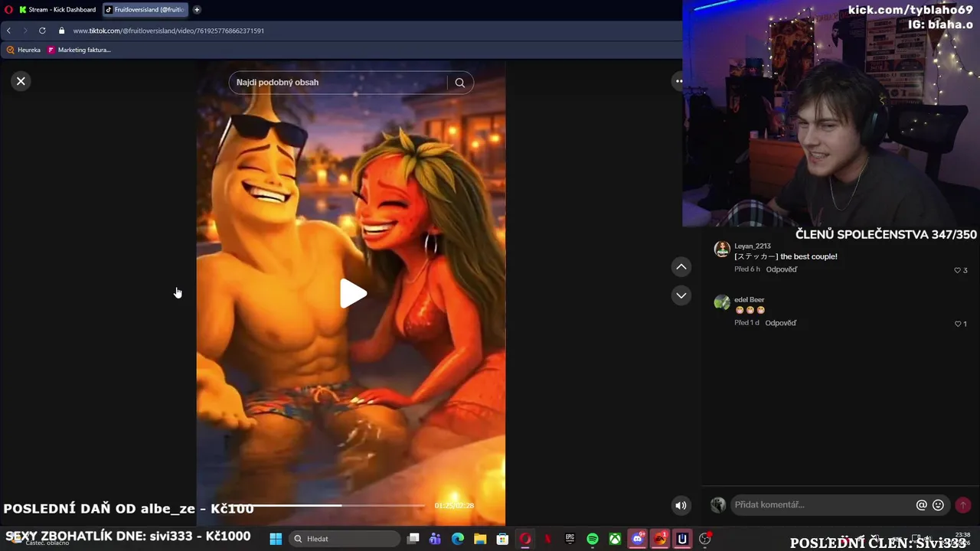
Task: Open Task View from the taskbar
Action: (x=413, y=539)
